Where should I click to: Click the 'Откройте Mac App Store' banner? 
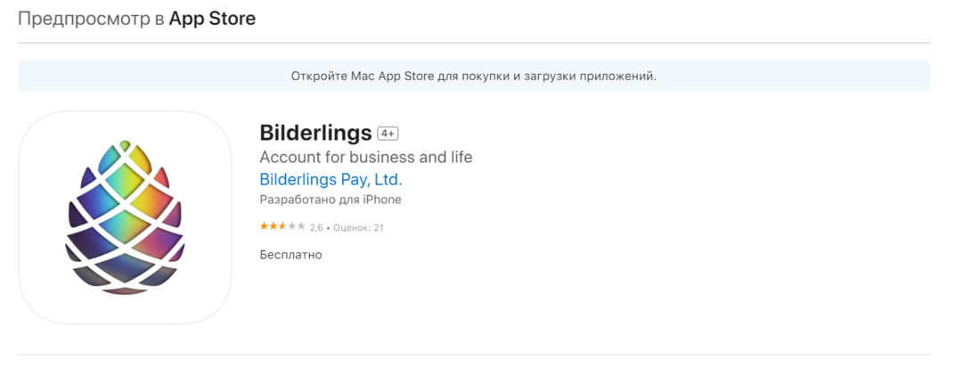[x=473, y=77]
